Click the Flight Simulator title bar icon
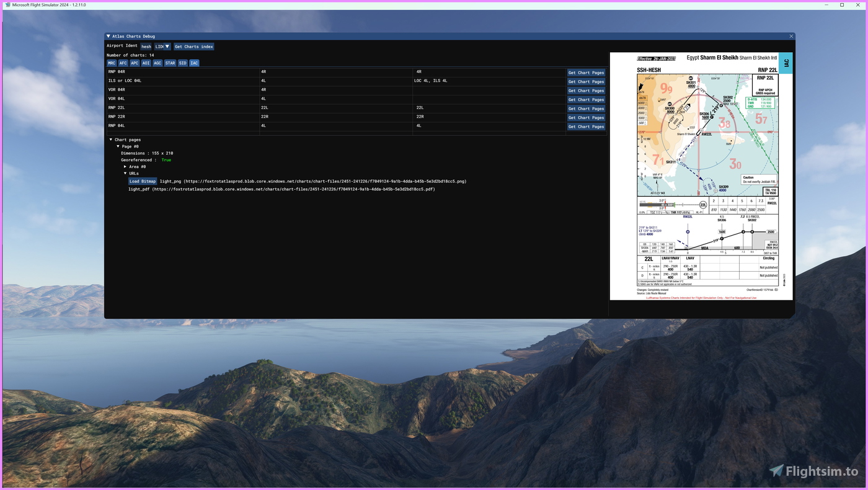This screenshot has height=490, width=868. coord(7,4)
